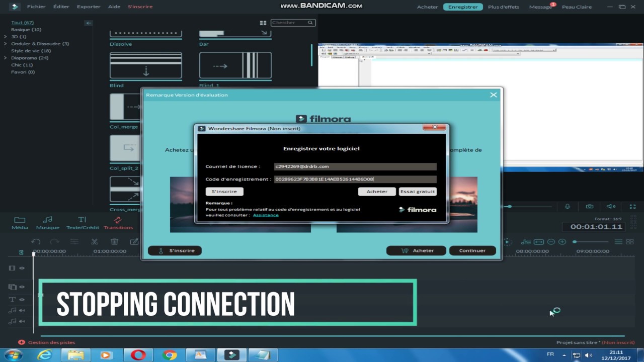Mute the first music track

22,310
